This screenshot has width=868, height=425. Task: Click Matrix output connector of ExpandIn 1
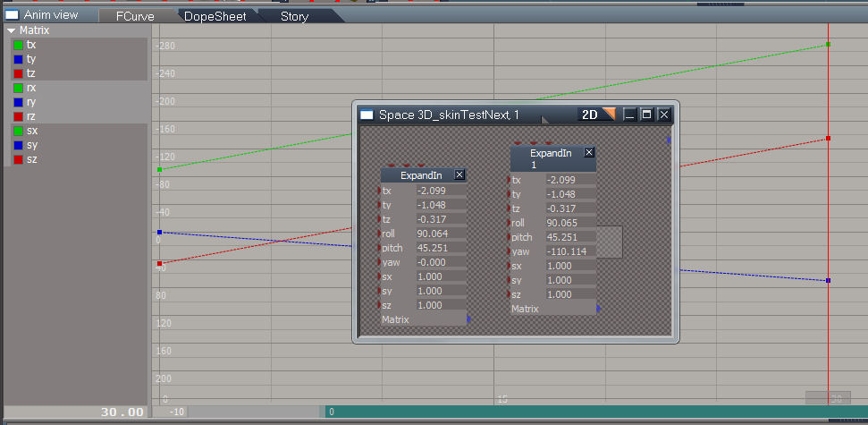pos(598,309)
